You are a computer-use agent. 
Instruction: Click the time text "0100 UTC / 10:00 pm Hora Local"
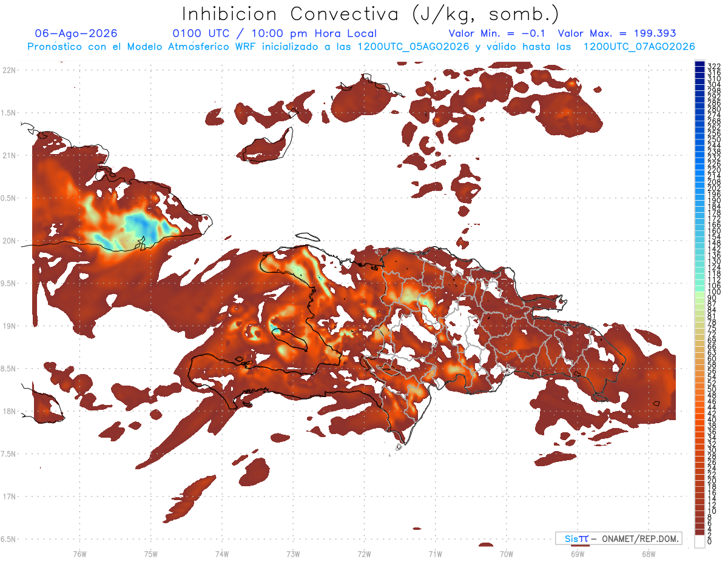275,33
